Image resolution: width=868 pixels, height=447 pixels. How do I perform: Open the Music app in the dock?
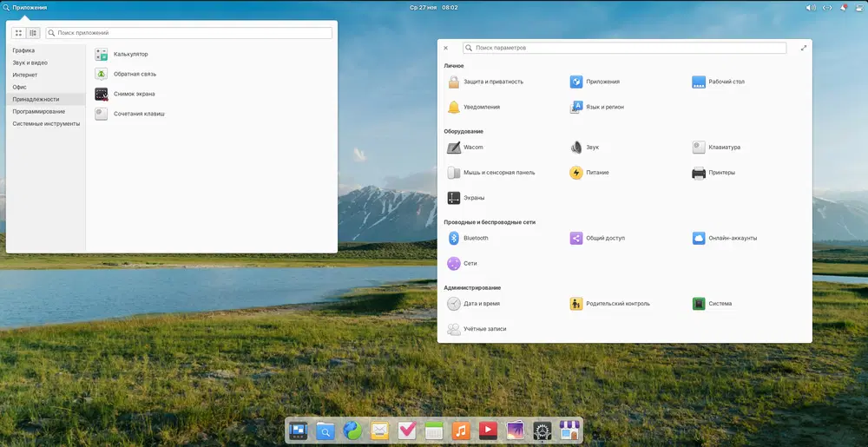pyautogui.click(x=462, y=430)
